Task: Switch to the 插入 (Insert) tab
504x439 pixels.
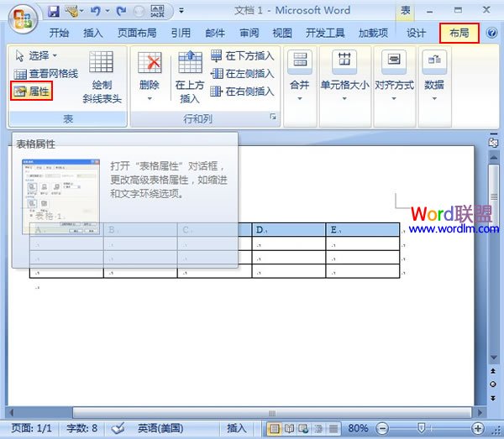Action: (x=93, y=33)
